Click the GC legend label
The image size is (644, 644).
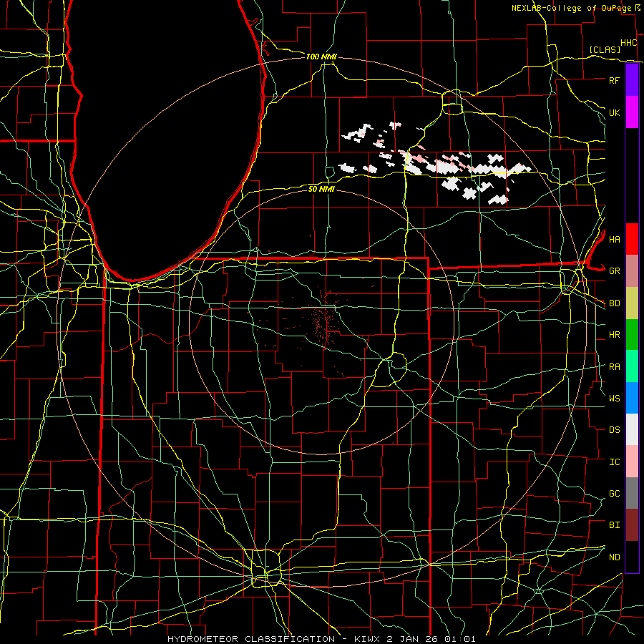click(614, 493)
